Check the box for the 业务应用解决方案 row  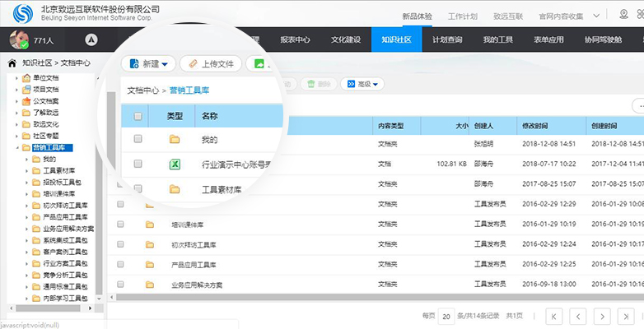click(x=120, y=284)
